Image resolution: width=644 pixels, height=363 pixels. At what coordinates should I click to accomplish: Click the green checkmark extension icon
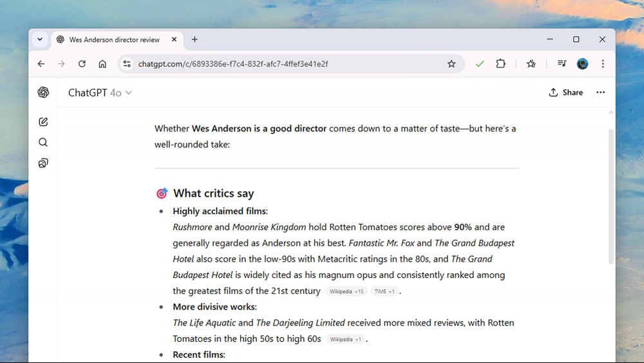tap(480, 64)
